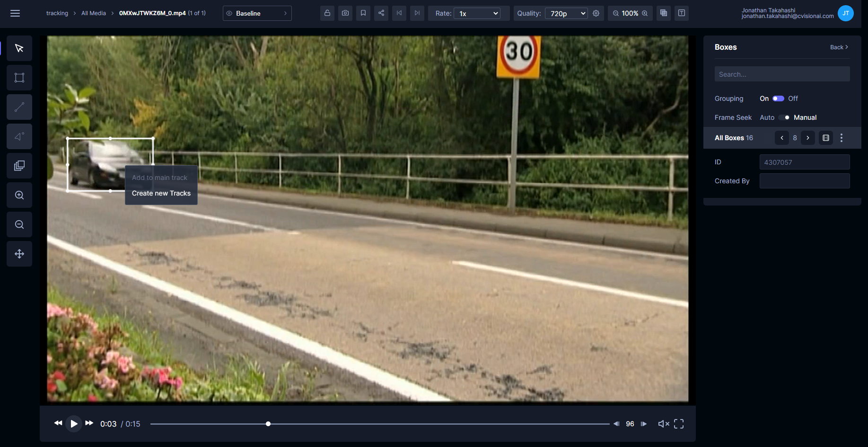
Task: Click the user email jonathan.takahashi@cvisionai.com
Action: click(x=788, y=16)
